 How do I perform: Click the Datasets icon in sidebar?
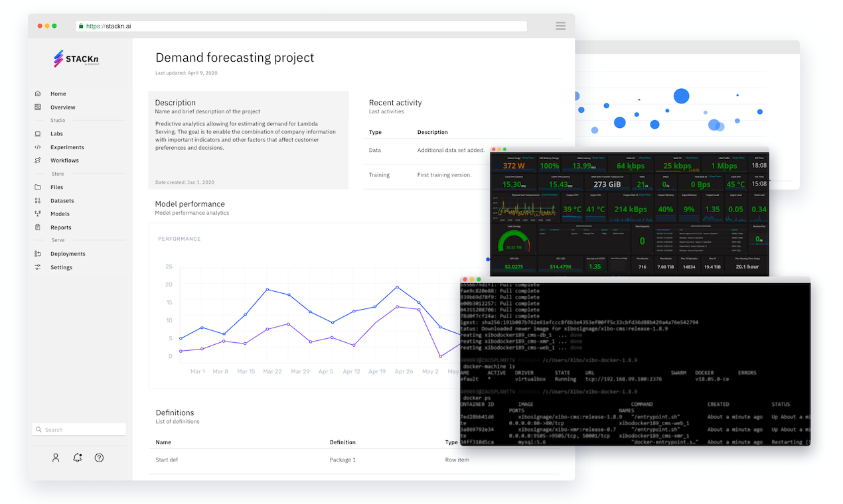(x=38, y=200)
